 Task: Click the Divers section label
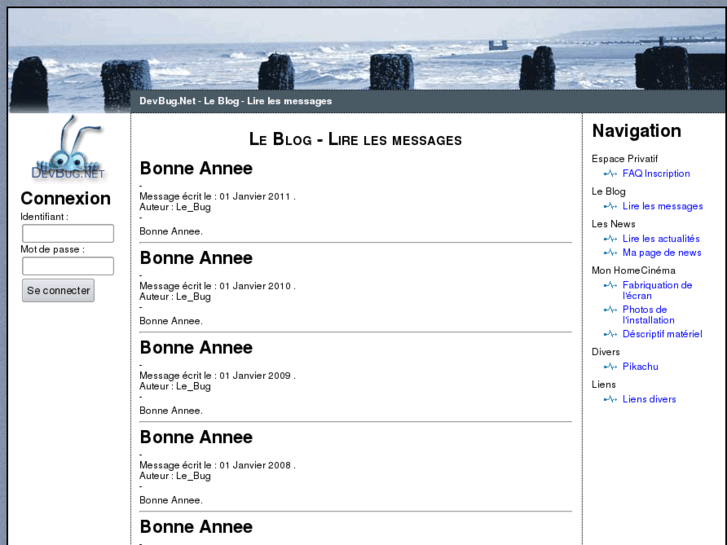point(606,352)
